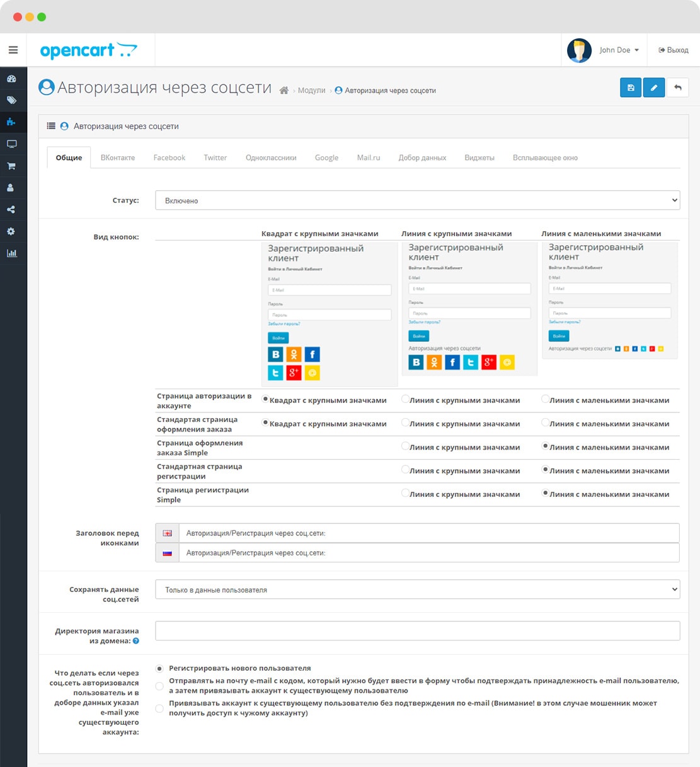Click the Модули breadcrumb link
The width and height of the screenshot is (700, 767).
tap(311, 91)
